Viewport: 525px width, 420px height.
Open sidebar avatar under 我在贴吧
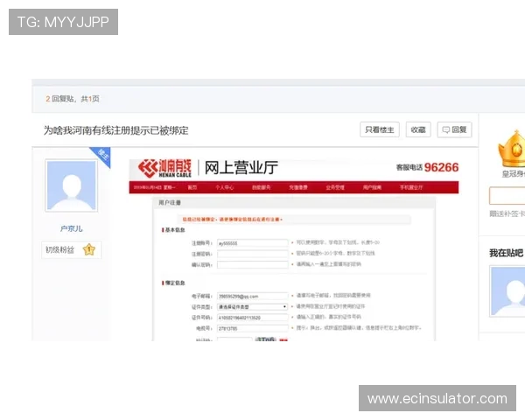click(x=507, y=291)
